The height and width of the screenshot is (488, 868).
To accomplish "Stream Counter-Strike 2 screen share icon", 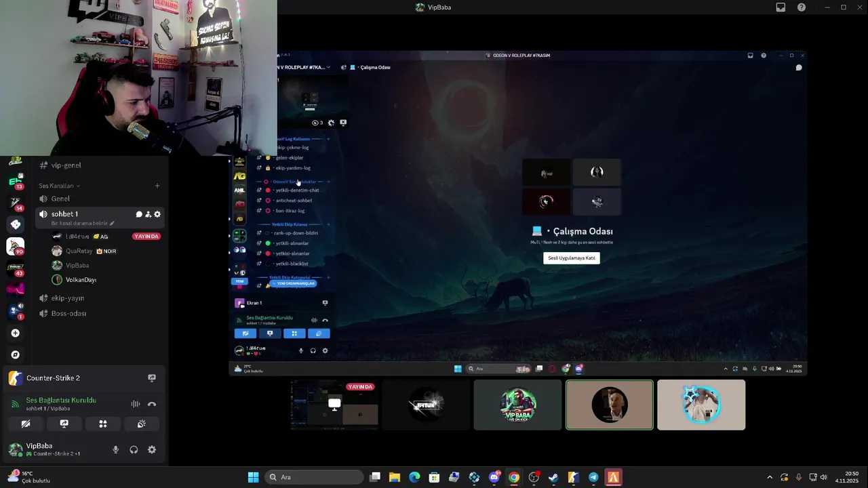I will click(x=152, y=378).
